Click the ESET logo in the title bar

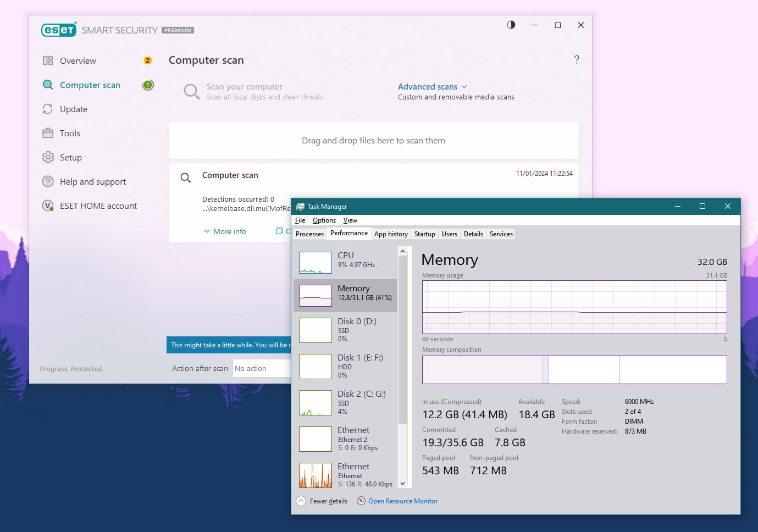pyautogui.click(x=59, y=30)
